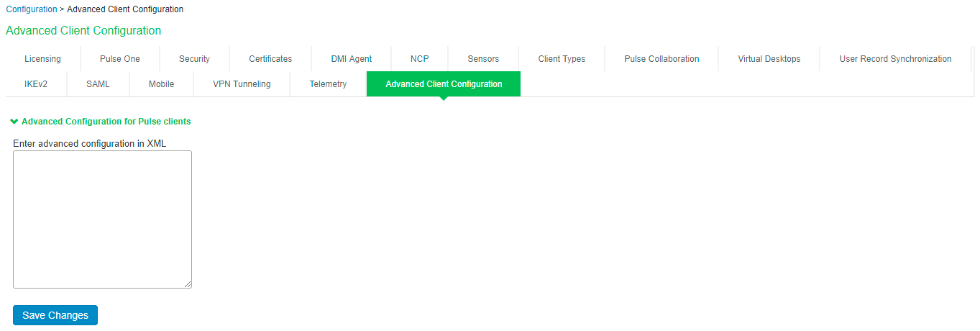Open the Pulse Collaboration tab
The height and width of the screenshot is (331, 980).
tap(661, 59)
